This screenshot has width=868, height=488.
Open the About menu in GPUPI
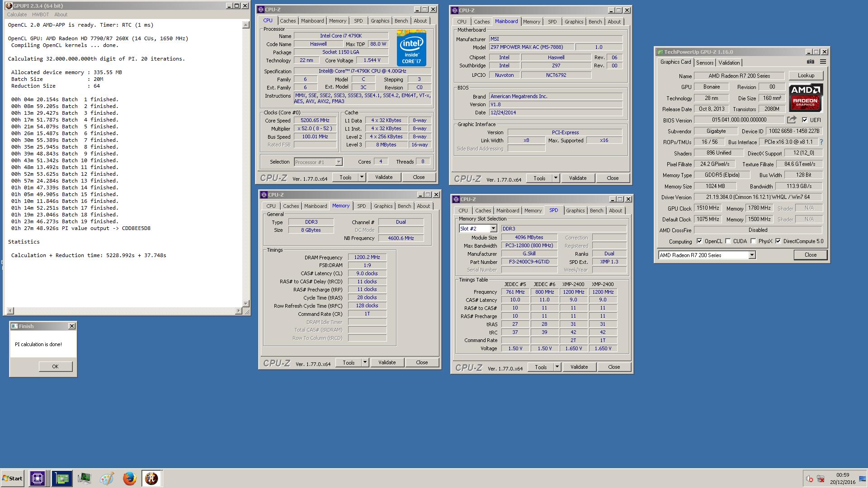point(61,14)
